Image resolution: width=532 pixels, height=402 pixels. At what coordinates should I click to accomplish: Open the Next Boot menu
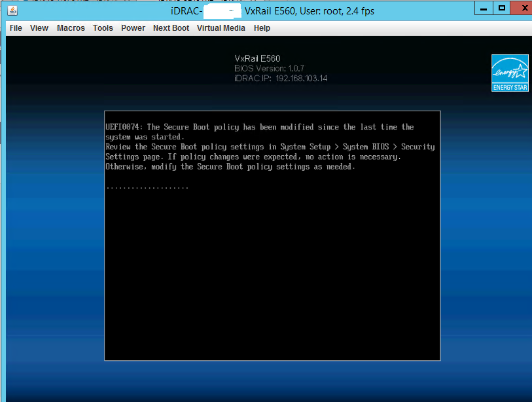pyautogui.click(x=171, y=28)
